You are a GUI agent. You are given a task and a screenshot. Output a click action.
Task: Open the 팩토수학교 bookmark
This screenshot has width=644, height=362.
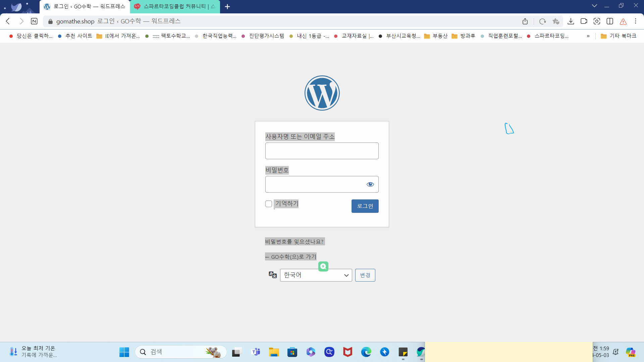168,36
